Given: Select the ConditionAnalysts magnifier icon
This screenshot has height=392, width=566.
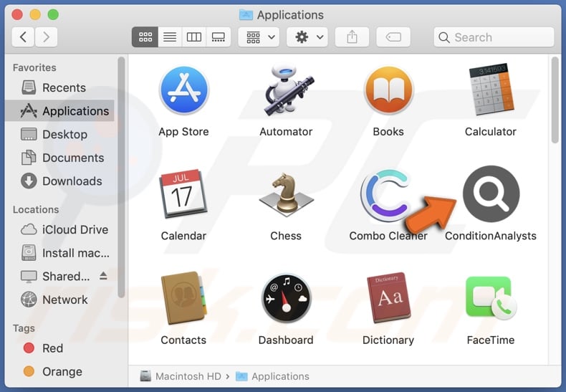Looking at the screenshot, I should (x=491, y=193).
